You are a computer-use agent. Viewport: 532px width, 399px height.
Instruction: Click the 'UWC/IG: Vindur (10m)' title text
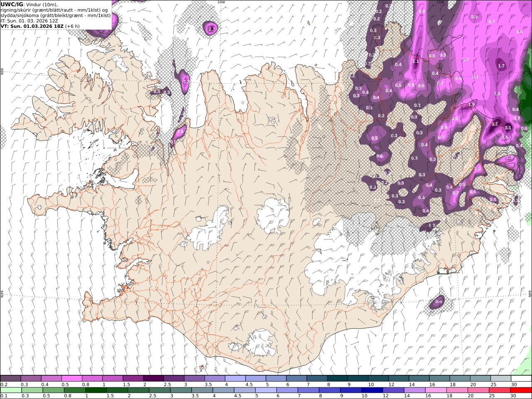coord(29,4)
